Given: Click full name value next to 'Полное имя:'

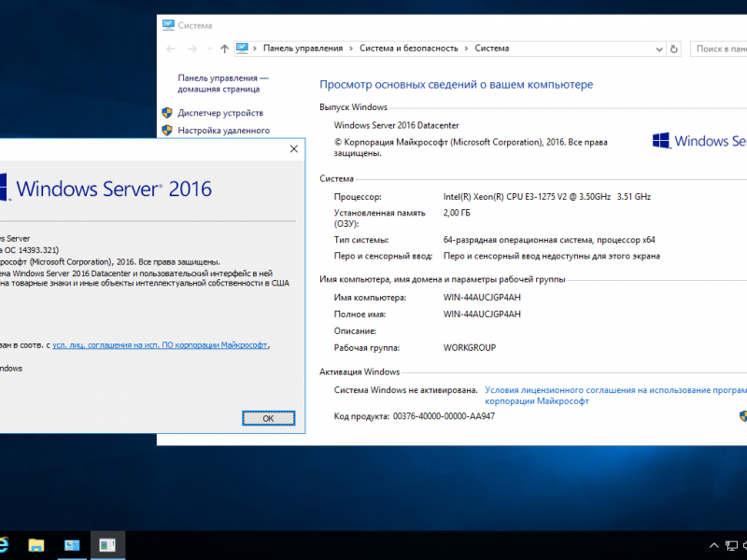Looking at the screenshot, I should click(482, 315).
